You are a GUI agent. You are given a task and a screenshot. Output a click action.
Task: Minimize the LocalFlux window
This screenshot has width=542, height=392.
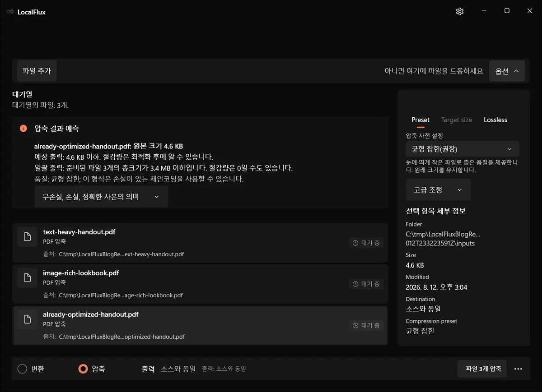tap(484, 11)
